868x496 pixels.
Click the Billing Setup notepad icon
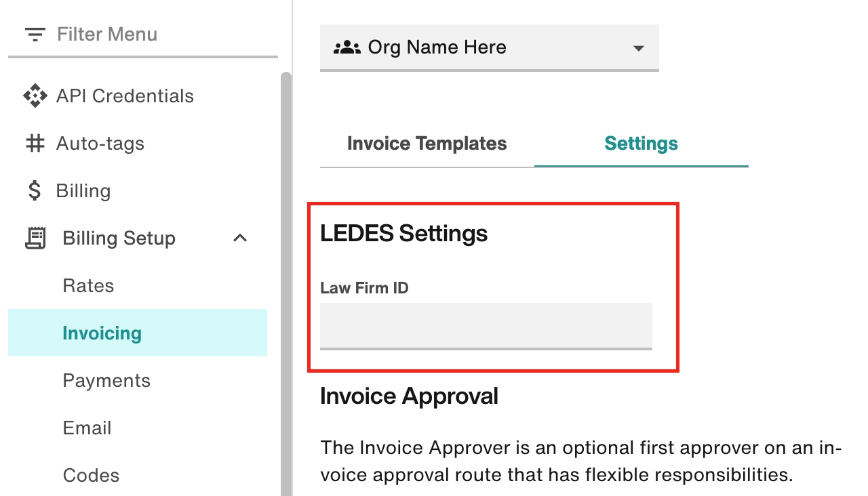point(35,238)
